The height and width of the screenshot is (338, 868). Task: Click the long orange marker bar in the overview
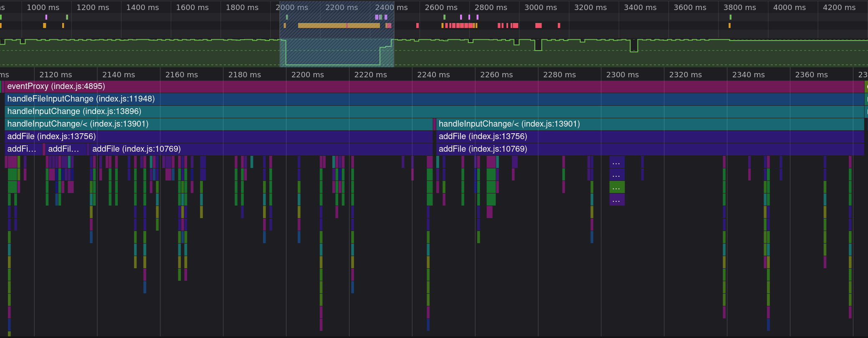(339, 25)
